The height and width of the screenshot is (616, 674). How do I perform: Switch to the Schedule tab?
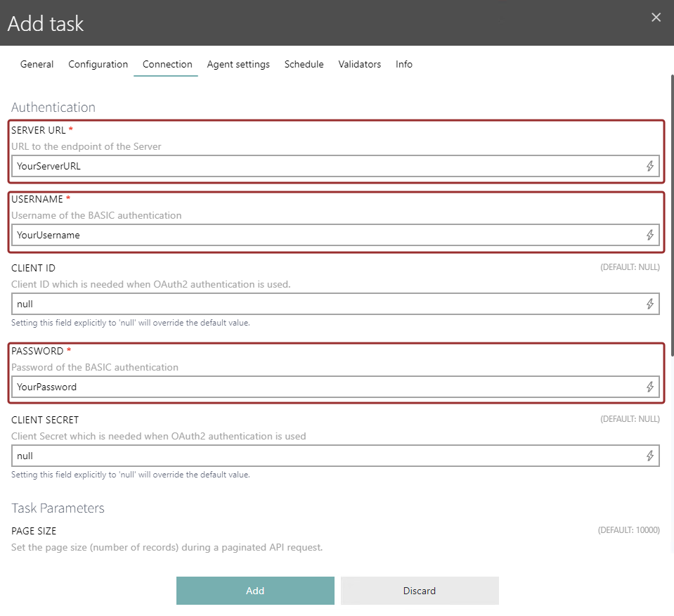click(x=304, y=64)
